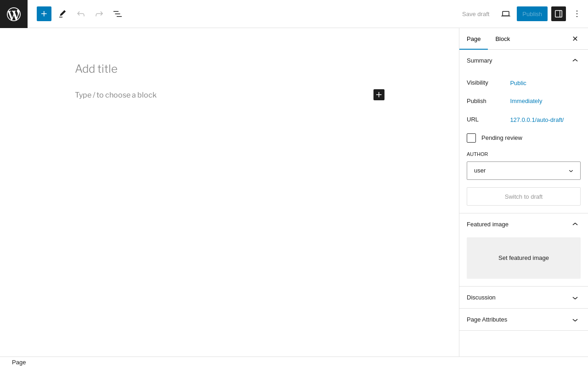Change visibility from Public
The height and width of the screenshot is (368, 588).
(x=518, y=83)
